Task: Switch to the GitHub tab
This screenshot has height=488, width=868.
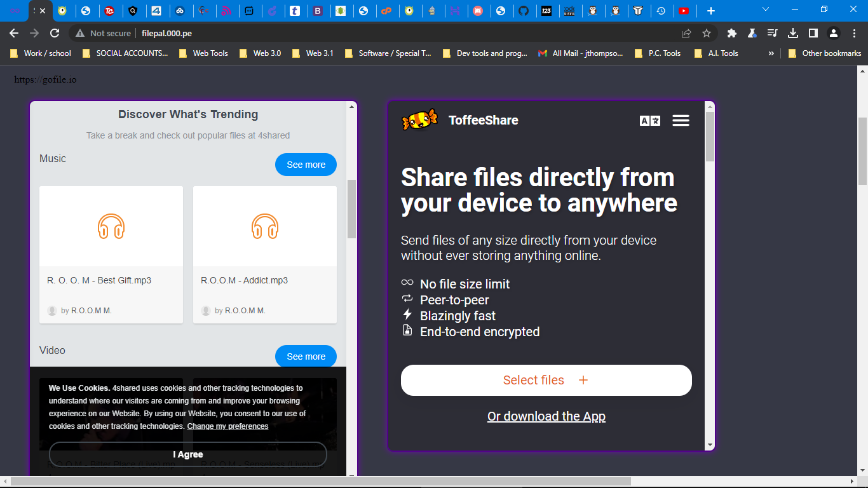Action: click(x=523, y=11)
